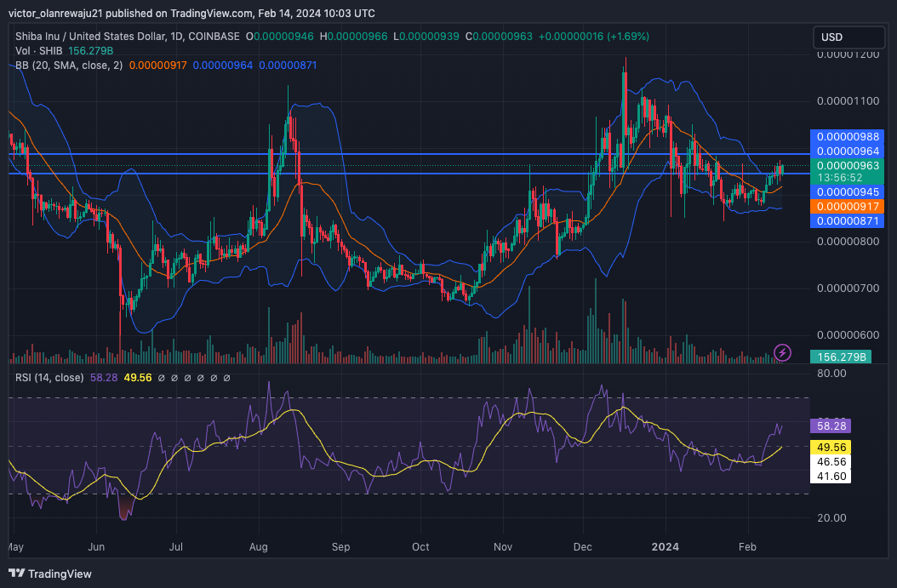
Task: Click the Aug label on time axis
Action: click(258, 547)
